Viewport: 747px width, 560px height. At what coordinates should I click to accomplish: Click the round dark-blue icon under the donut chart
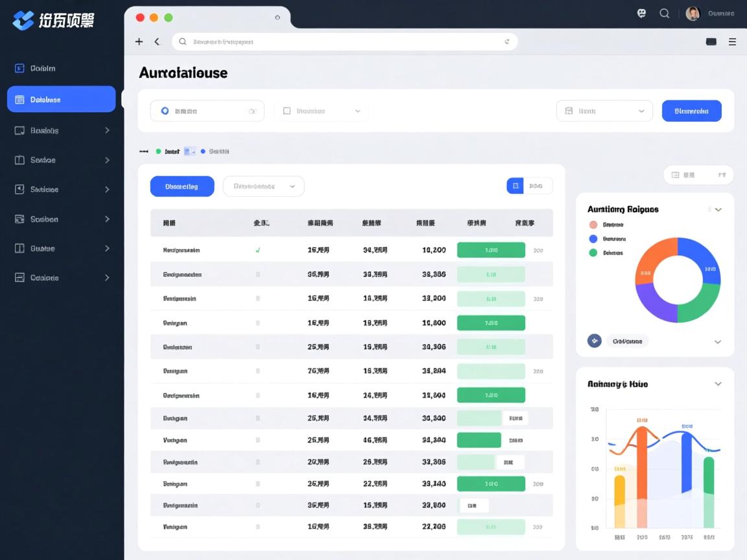594,340
